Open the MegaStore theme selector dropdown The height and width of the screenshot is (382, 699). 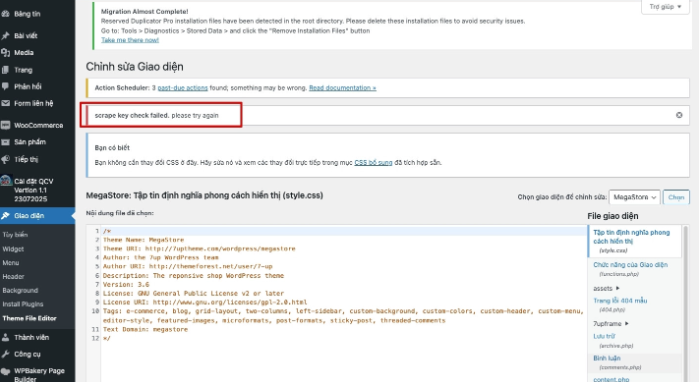pos(634,197)
